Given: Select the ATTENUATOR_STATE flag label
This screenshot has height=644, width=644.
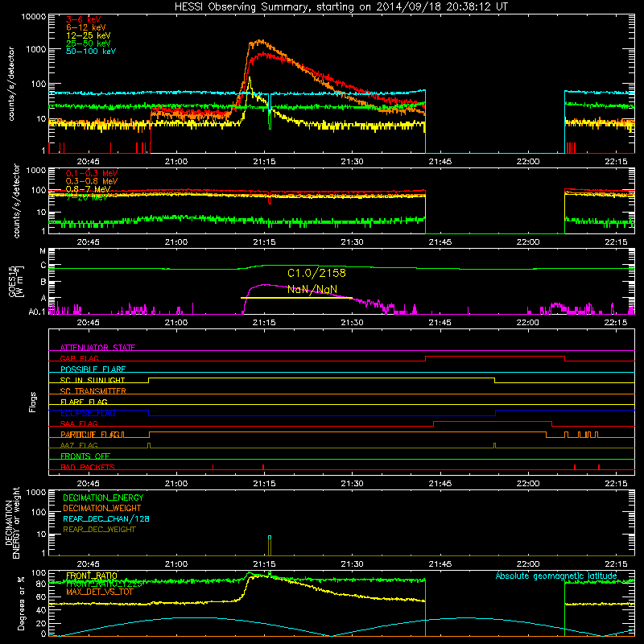Looking at the screenshot, I should coord(97,348).
